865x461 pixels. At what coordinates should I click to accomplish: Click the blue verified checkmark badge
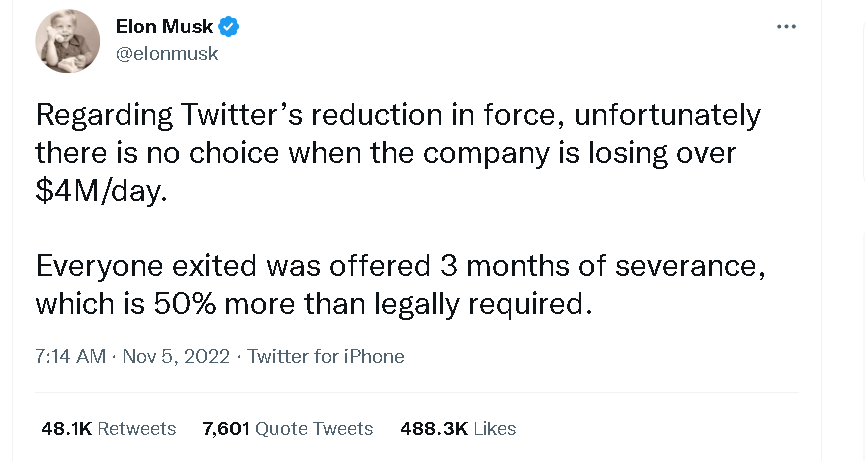click(x=228, y=27)
